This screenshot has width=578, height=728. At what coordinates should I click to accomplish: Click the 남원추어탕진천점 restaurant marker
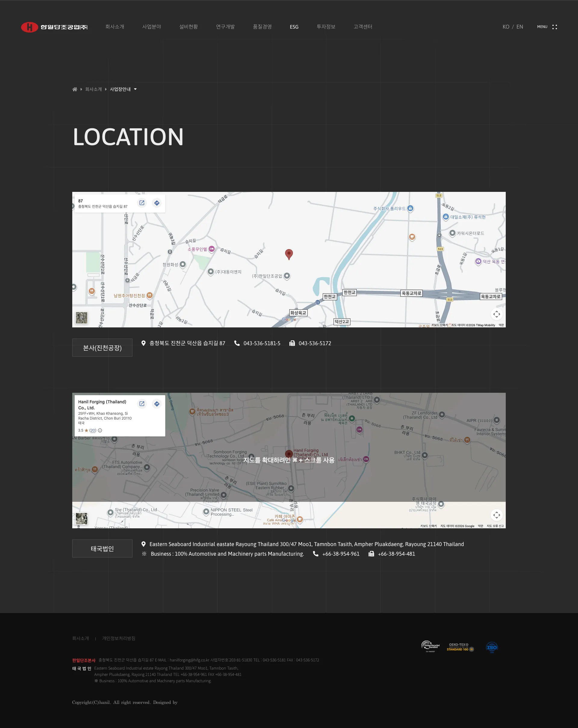pyautogui.click(x=150, y=295)
